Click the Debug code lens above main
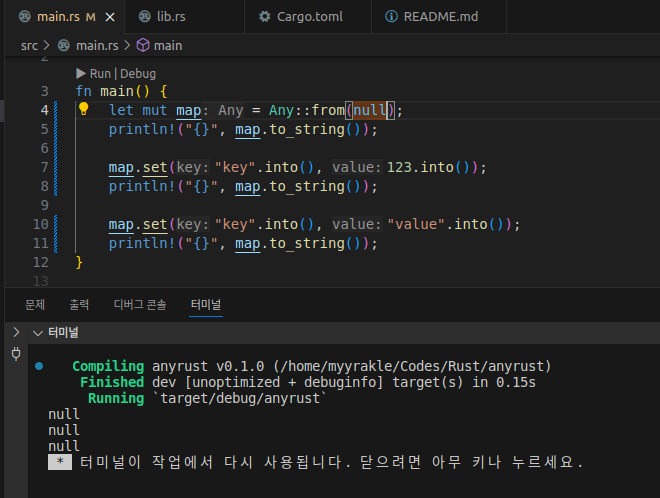Image resolution: width=660 pixels, height=498 pixels. click(x=138, y=73)
